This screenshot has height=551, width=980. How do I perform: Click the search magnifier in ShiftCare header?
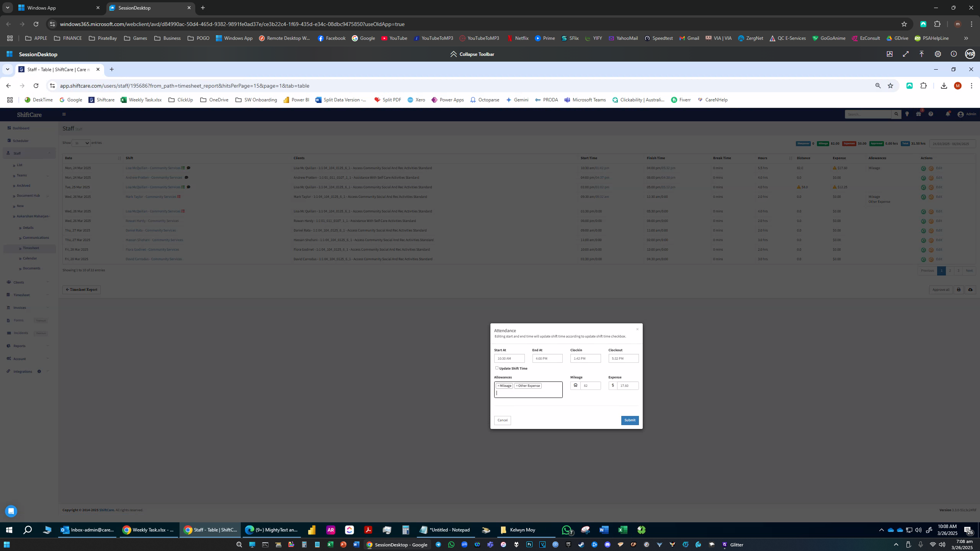896,114
